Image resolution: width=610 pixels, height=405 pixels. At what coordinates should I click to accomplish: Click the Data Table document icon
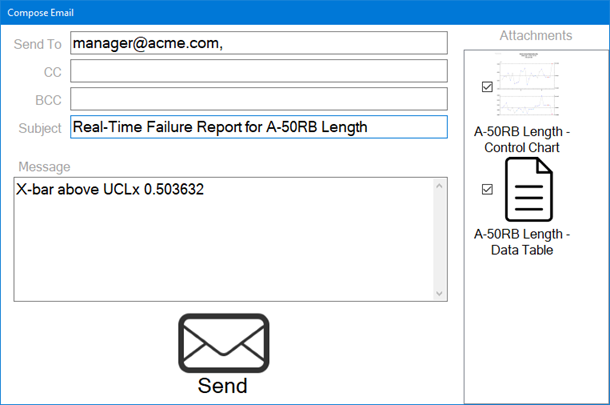(x=527, y=189)
